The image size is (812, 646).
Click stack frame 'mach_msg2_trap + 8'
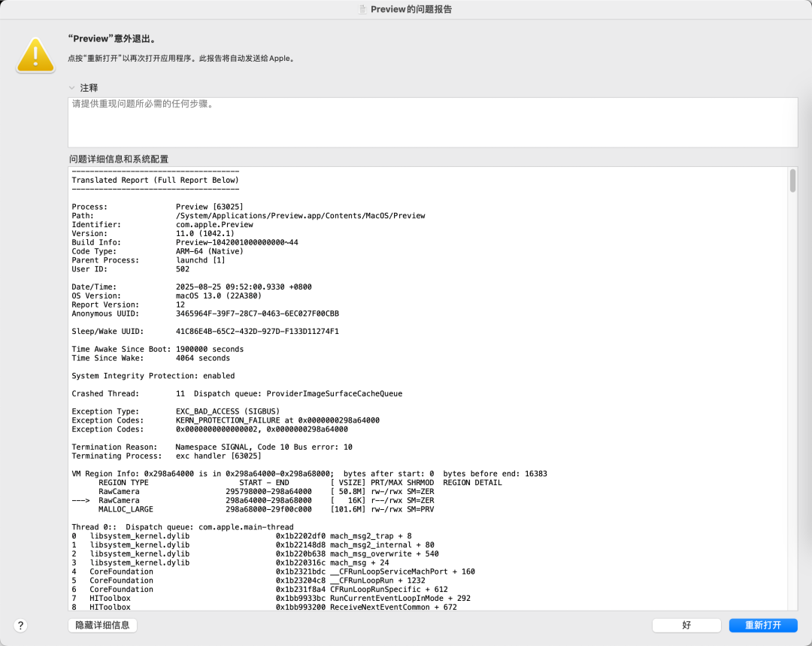[x=371, y=535]
